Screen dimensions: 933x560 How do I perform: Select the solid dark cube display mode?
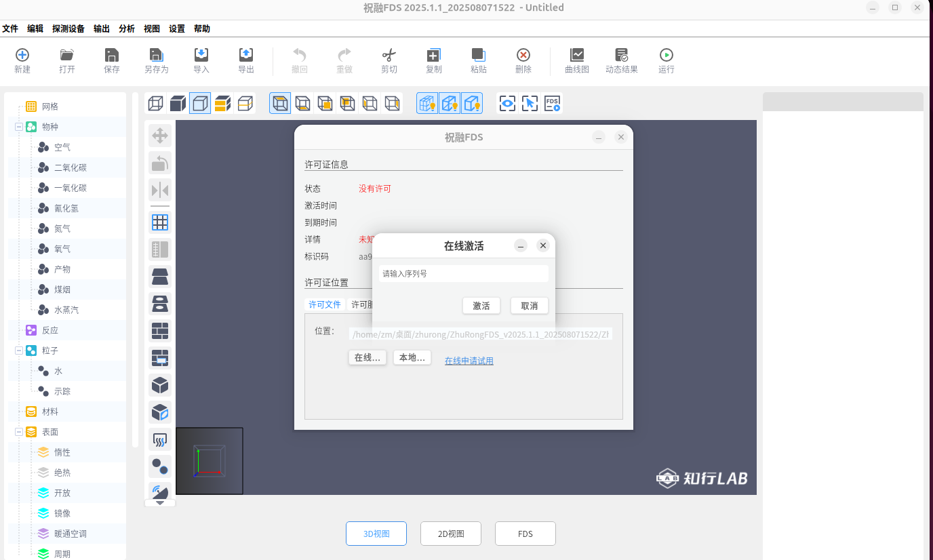pos(178,103)
